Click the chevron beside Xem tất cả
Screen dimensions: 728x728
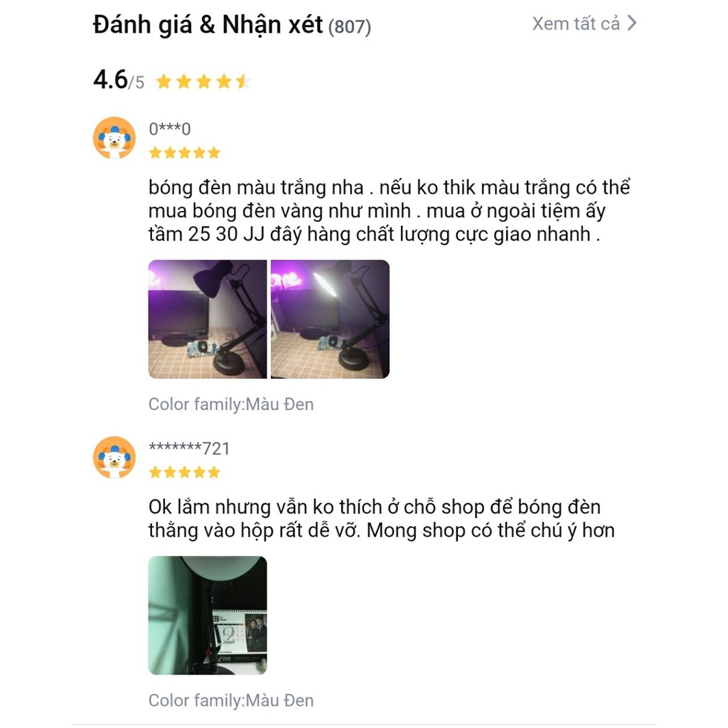[x=631, y=23]
